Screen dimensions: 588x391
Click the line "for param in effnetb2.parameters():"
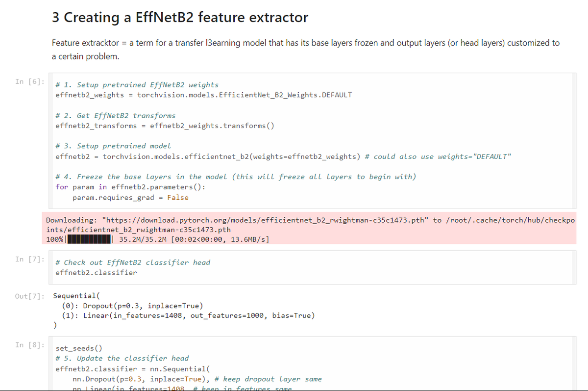pos(131,187)
